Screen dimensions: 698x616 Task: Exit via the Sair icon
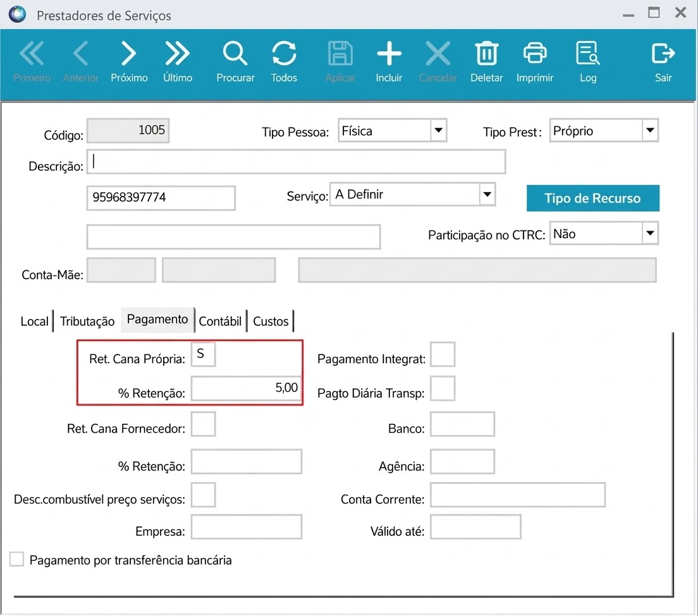pos(663,61)
